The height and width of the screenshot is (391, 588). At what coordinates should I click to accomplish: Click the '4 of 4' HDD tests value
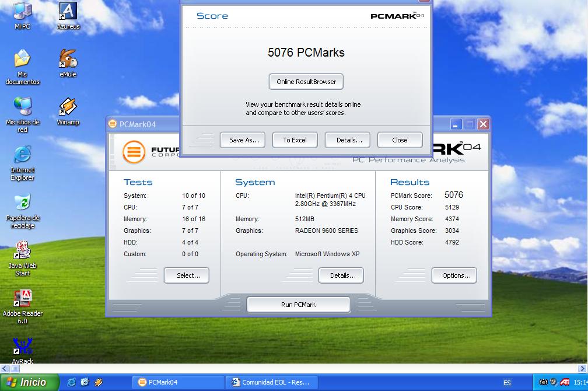(190, 242)
